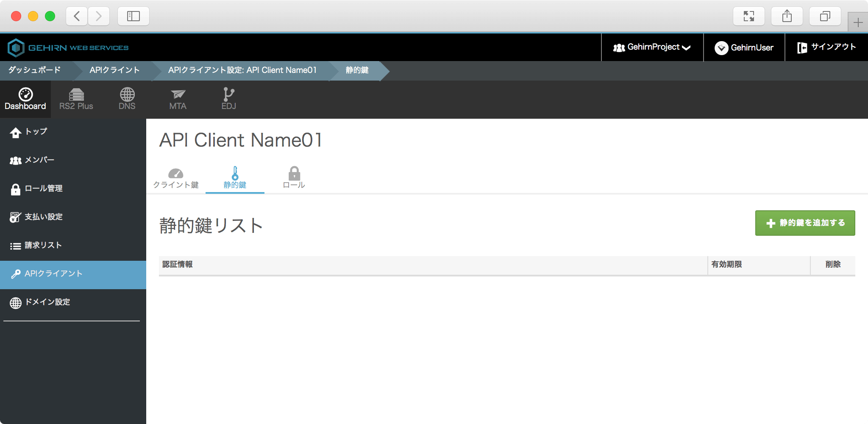
Task: Click the サインアウト sign-out link
Action: tap(826, 47)
